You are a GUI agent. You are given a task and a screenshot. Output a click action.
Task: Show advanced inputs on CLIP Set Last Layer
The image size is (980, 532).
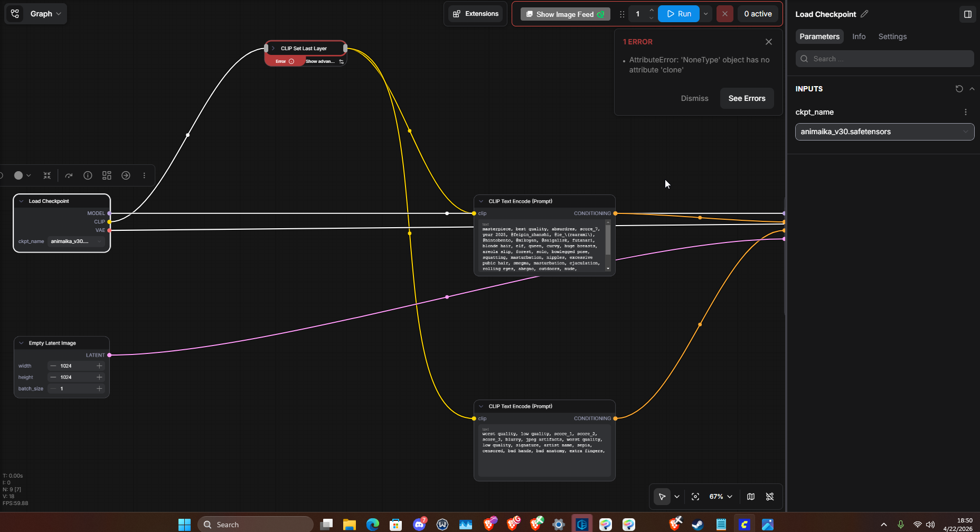[x=325, y=61]
